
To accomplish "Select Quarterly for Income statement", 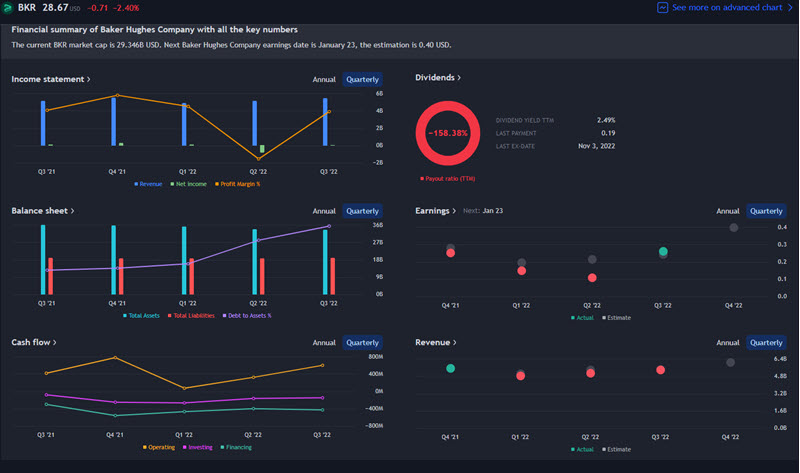I will coord(362,80).
